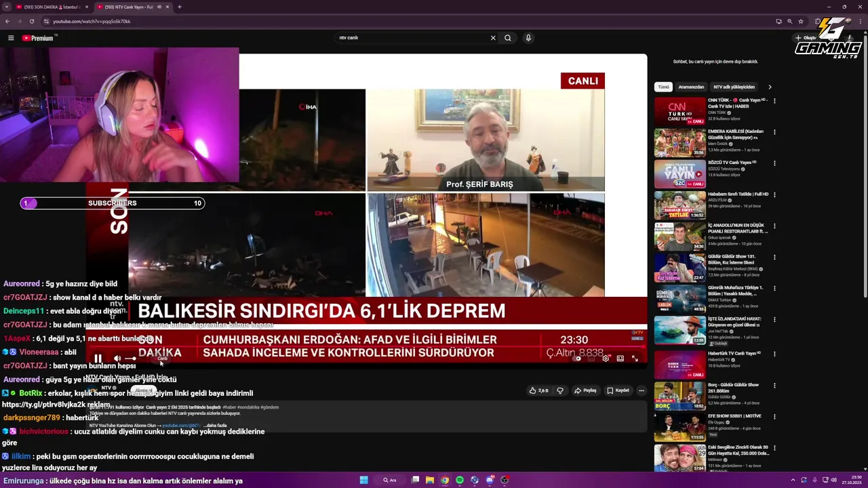Open video player settings gear
The height and width of the screenshot is (488, 868).
click(606, 359)
